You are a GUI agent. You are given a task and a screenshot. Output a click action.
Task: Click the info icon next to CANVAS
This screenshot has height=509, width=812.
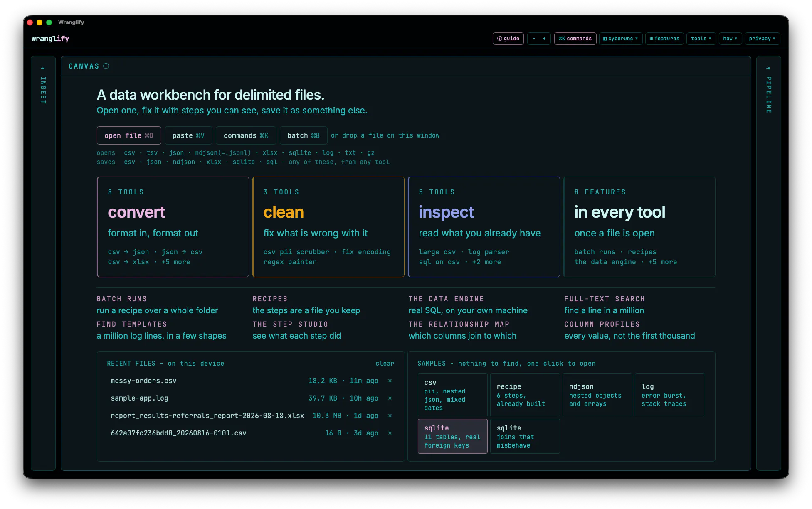(106, 66)
